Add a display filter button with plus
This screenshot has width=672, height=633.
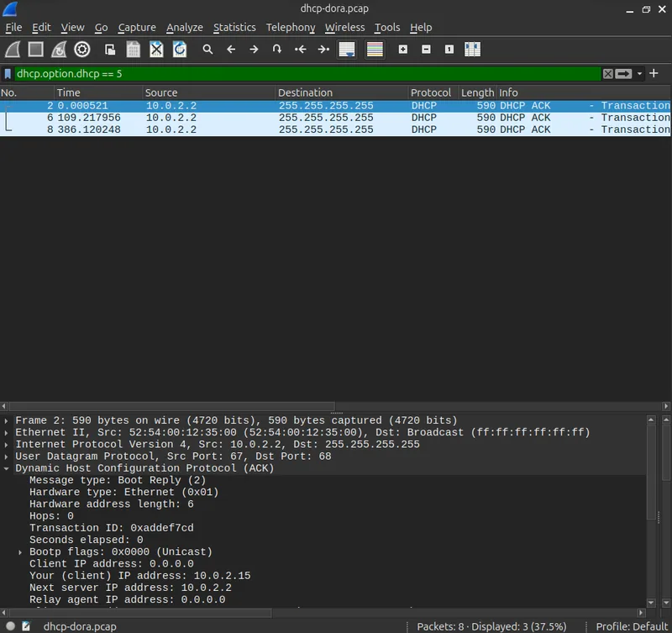point(654,73)
